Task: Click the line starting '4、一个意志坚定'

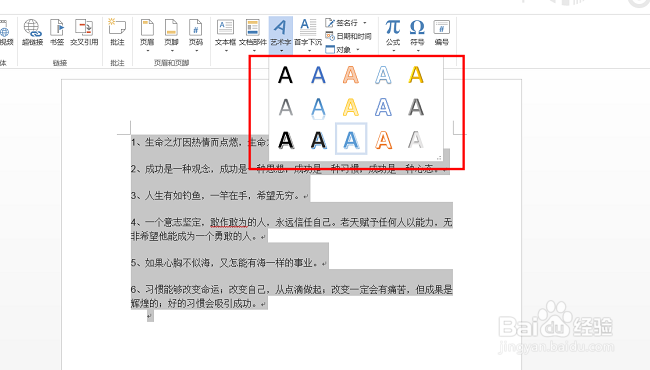Action: 291,222
